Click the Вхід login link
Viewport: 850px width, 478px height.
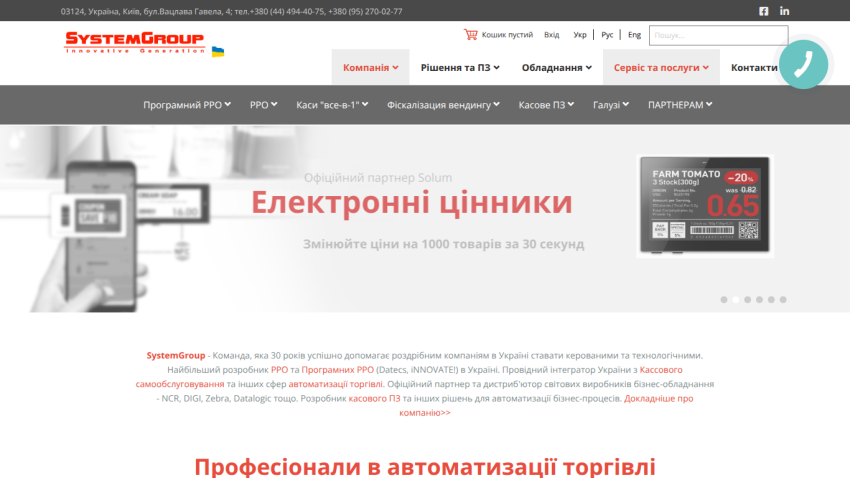tap(551, 35)
